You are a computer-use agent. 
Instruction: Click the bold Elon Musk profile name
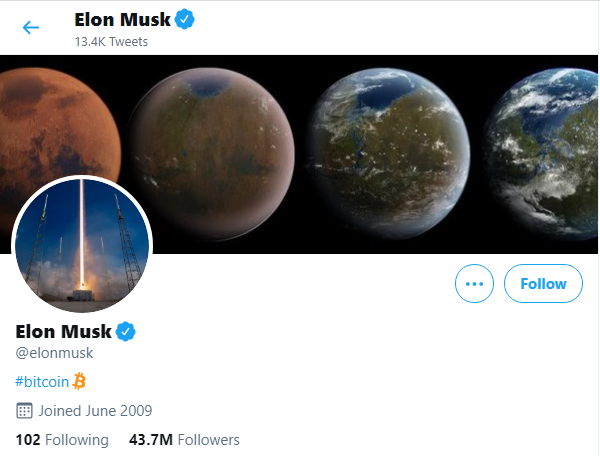(64, 331)
